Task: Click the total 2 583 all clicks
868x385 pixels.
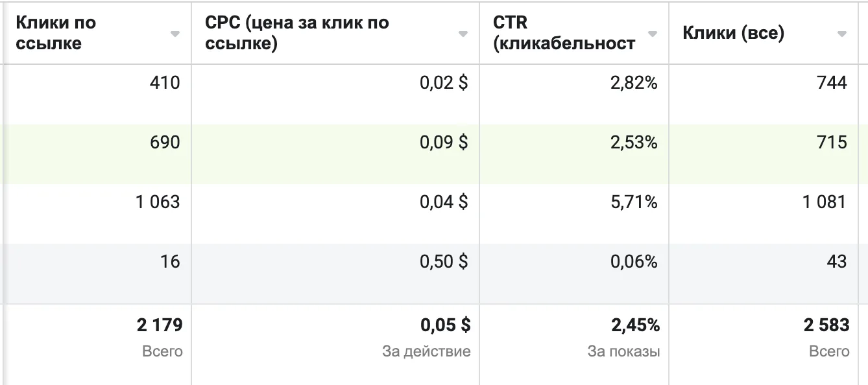Action: click(826, 325)
